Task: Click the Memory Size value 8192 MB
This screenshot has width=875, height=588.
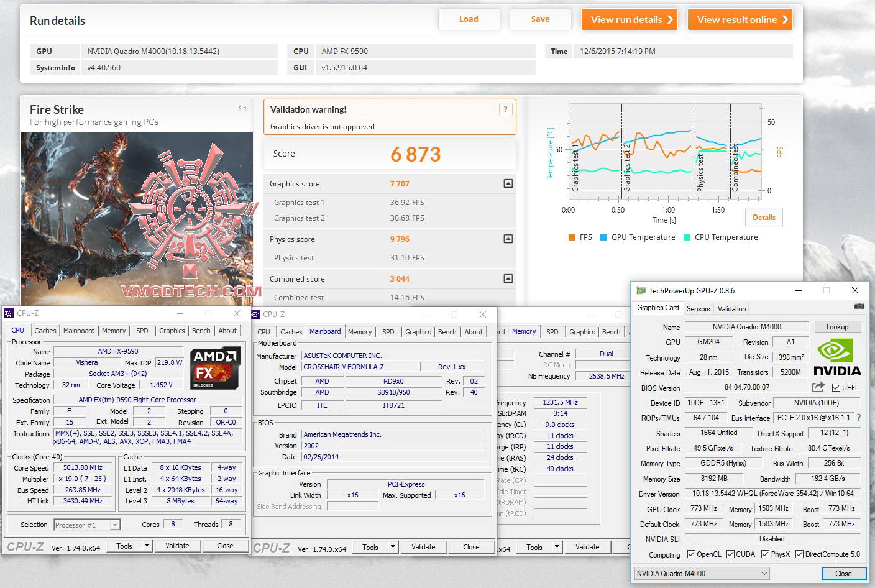Action: tap(714, 479)
